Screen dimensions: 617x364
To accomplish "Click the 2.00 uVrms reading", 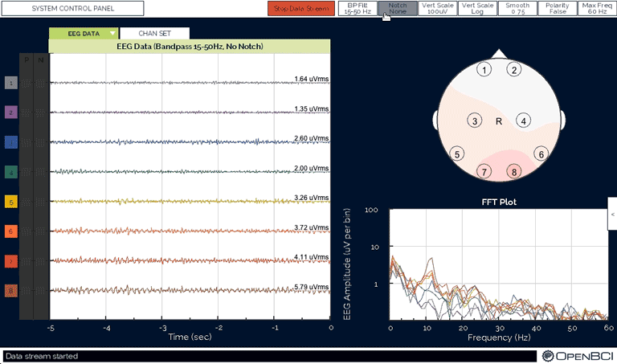I will tap(311, 168).
